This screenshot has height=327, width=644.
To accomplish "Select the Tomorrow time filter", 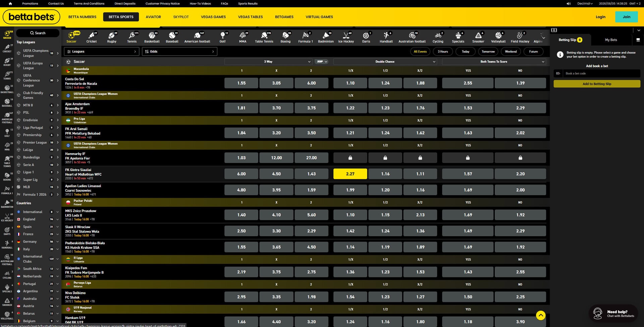I will pyautogui.click(x=488, y=52).
